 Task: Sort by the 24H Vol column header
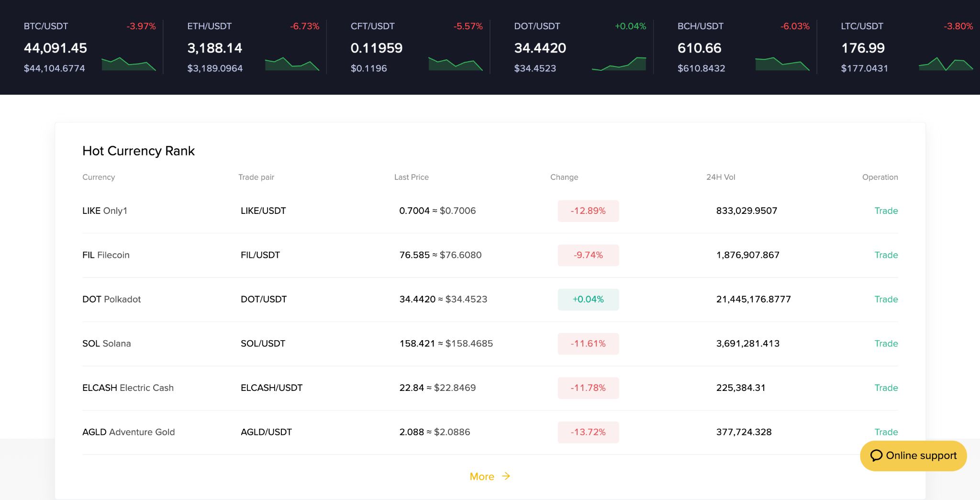point(720,177)
